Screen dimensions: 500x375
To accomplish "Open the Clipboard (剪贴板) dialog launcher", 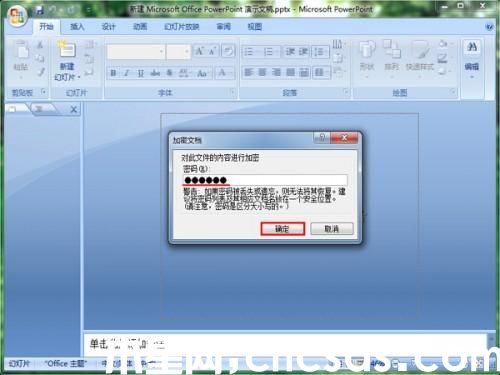I will (x=44, y=91).
